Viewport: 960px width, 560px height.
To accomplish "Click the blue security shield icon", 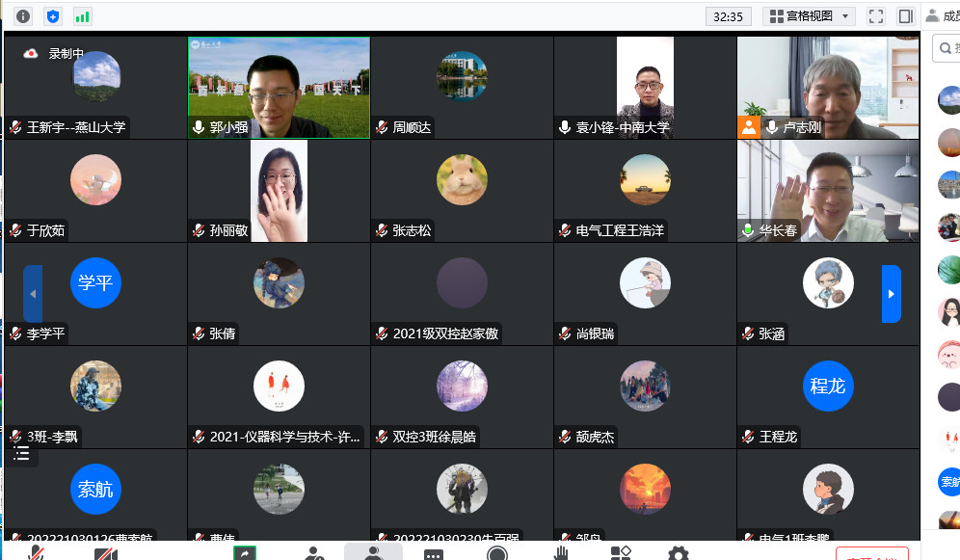I will tap(53, 16).
